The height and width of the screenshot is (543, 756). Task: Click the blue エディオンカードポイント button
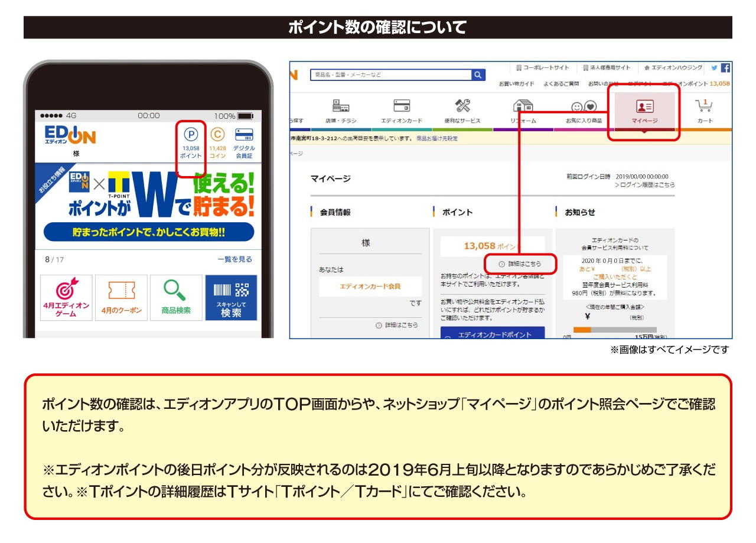(x=493, y=333)
